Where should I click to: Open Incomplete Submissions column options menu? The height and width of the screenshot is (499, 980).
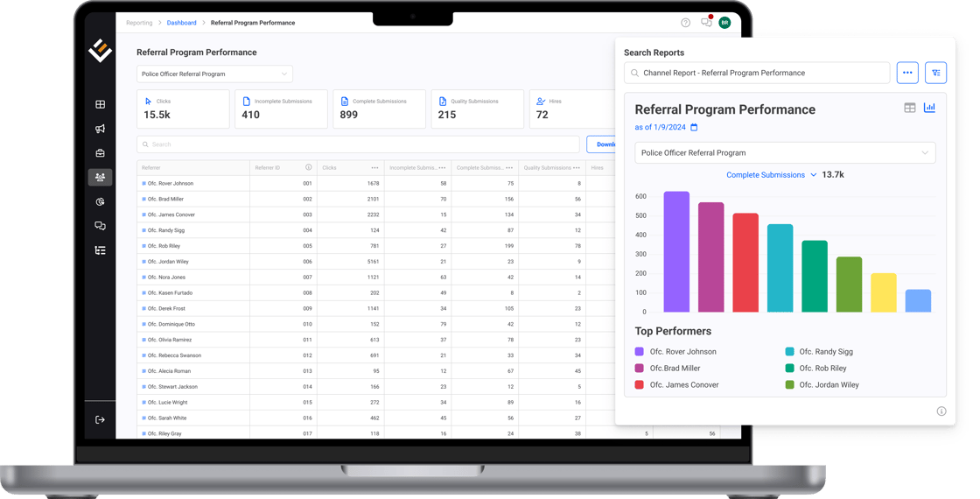coord(442,167)
